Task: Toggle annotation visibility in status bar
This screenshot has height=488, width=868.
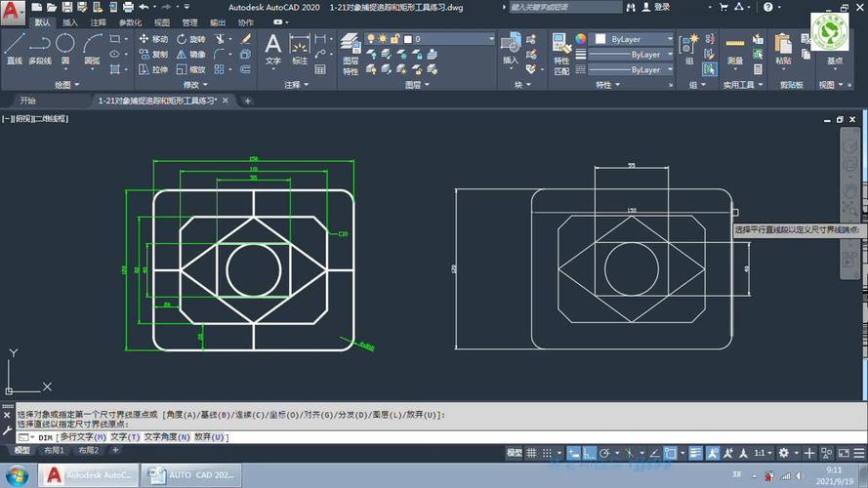Action: 713,453
